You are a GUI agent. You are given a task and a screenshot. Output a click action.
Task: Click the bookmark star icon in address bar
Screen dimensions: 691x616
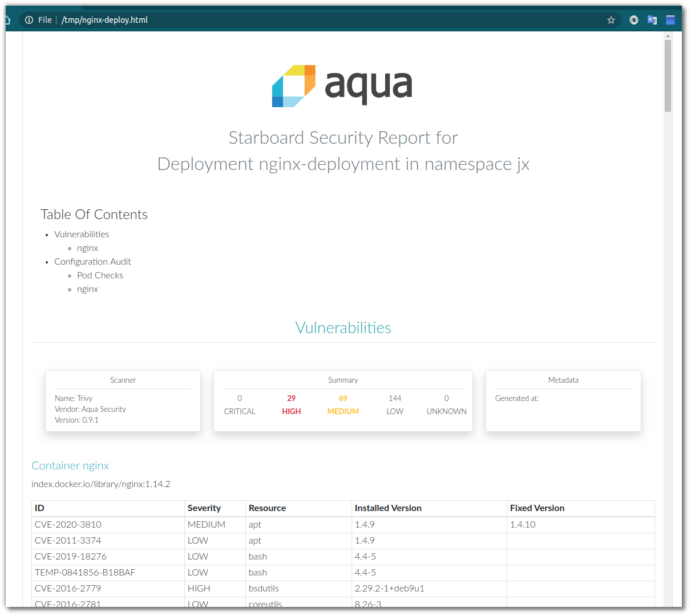coord(611,20)
